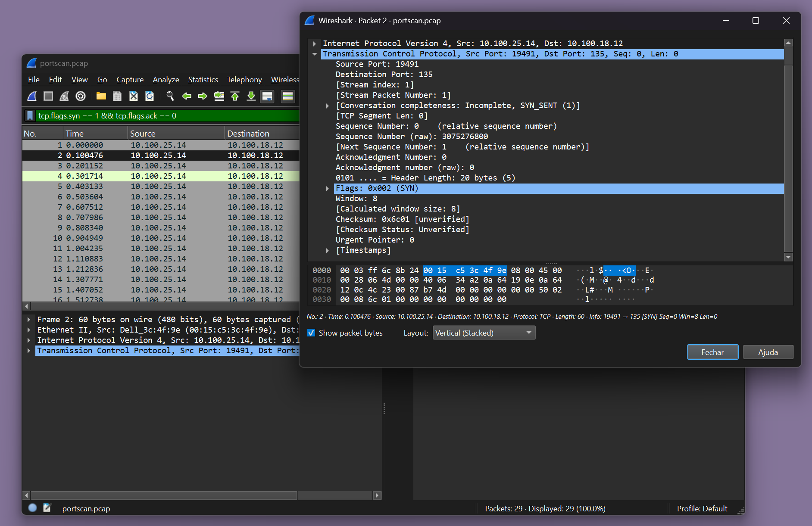Select packet 15 at time 1.407052

point(161,290)
